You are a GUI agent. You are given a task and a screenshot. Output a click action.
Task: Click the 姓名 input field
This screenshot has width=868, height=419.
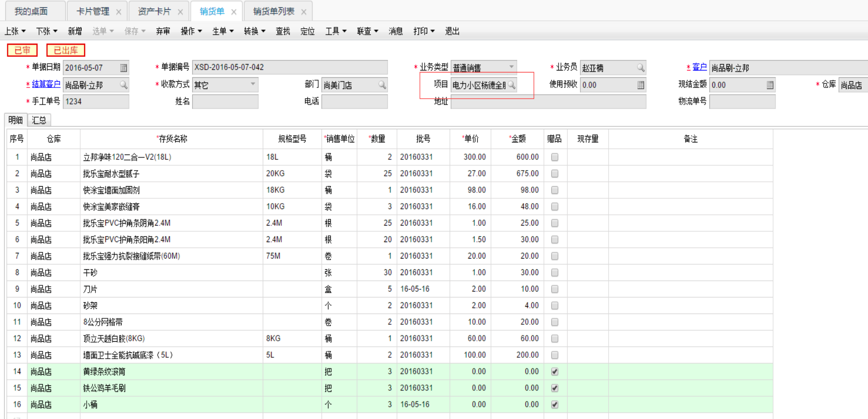(225, 102)
